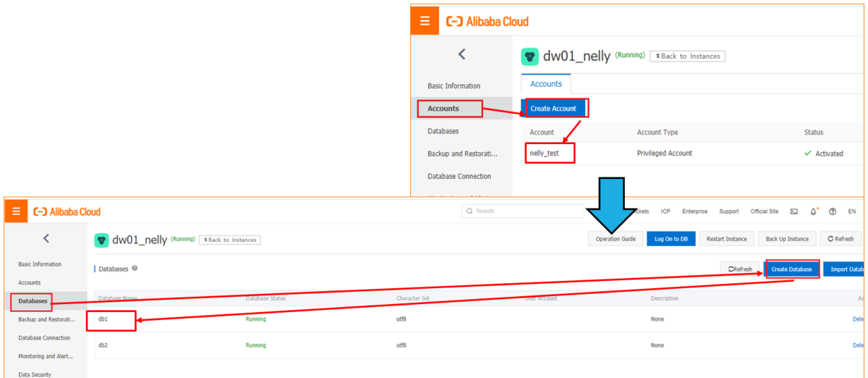Viewport: 868px width, 378px height.
Task: Open Enterprise menu in top navigation
Action: pos(694,211)
